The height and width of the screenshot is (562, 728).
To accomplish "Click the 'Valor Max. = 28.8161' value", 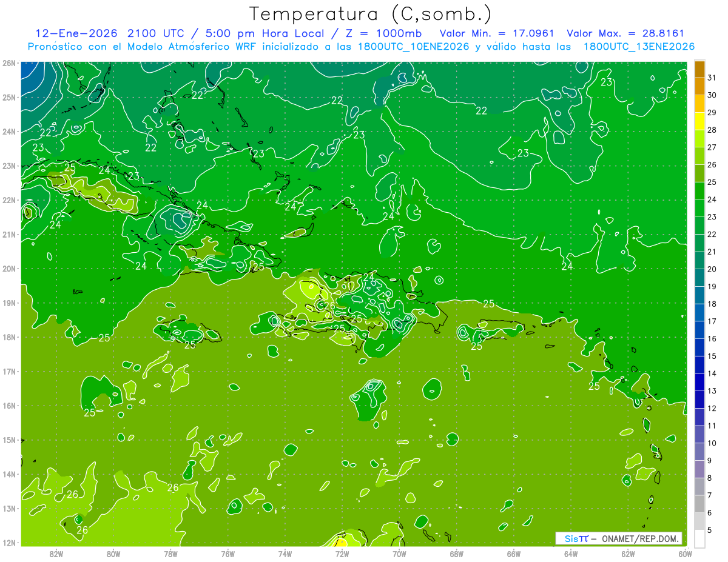I will point(625,33).
